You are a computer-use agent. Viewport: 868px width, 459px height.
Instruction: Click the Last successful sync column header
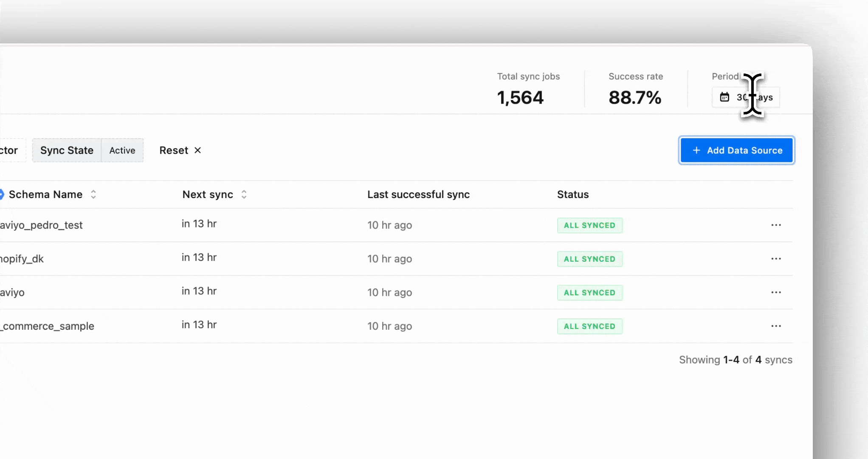point(418,194)
